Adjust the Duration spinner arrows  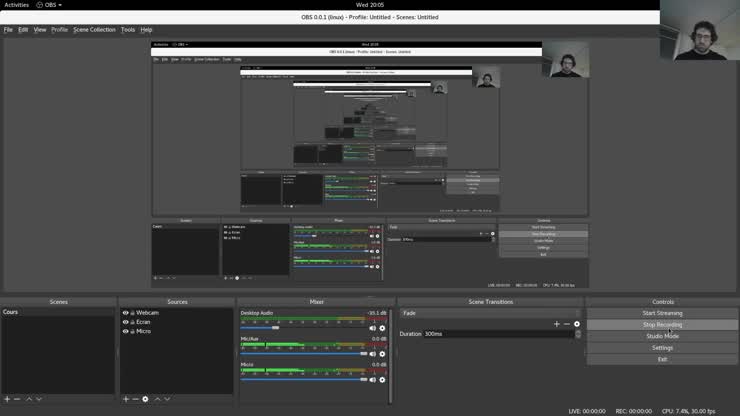coord(577,334)
